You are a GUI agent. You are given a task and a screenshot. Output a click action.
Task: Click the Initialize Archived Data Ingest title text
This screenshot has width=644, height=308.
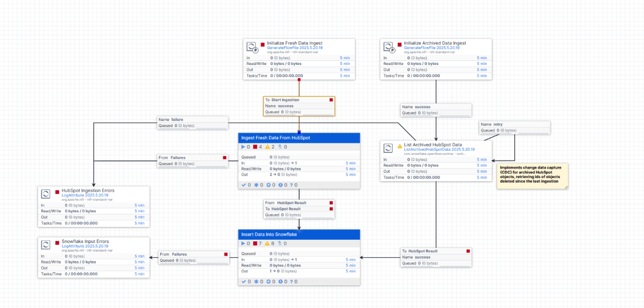coord(435,43)
